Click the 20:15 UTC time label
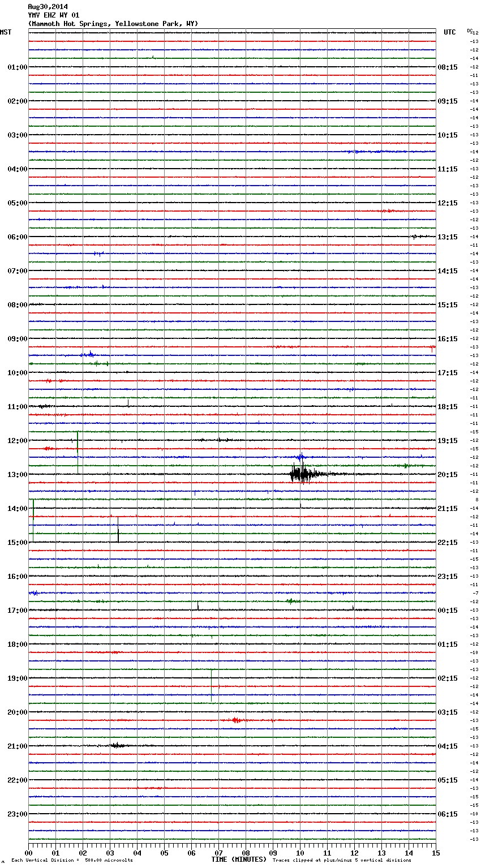 coord(448,474)
